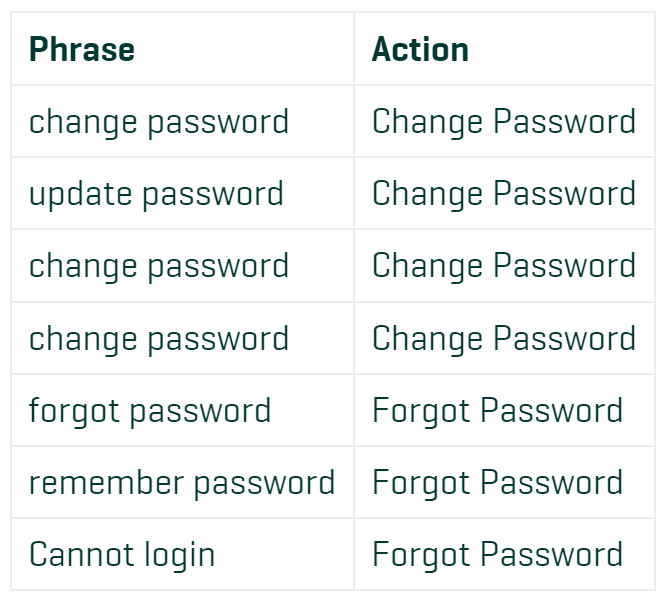Click Change Password action in first data row
Screen dimensions: 664x598
point(504,121)
